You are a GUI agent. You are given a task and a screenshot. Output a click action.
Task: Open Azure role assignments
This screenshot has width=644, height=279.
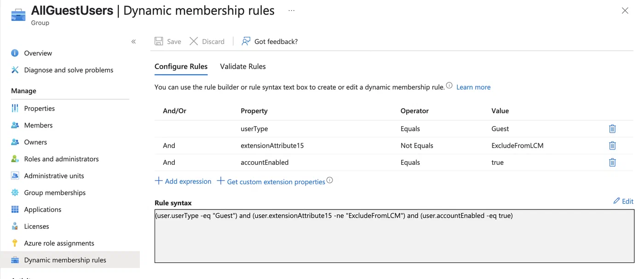(x=59, y=243)
